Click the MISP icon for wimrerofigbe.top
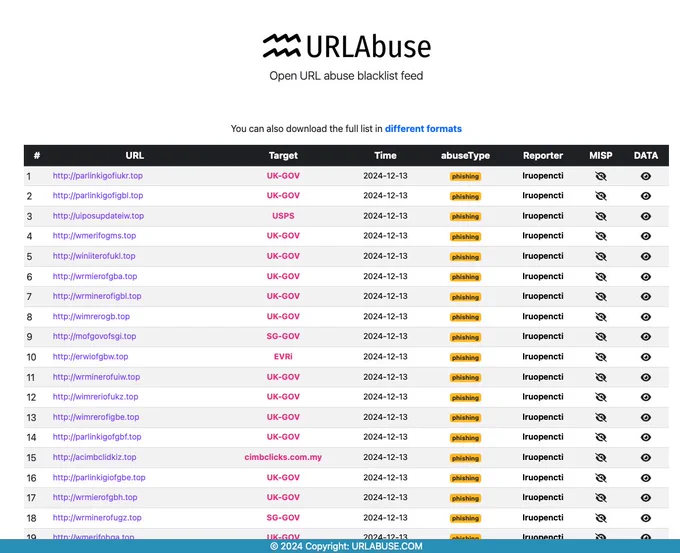Image resolution: width=680 pixels, height=553 pixels. coord(601,417)
